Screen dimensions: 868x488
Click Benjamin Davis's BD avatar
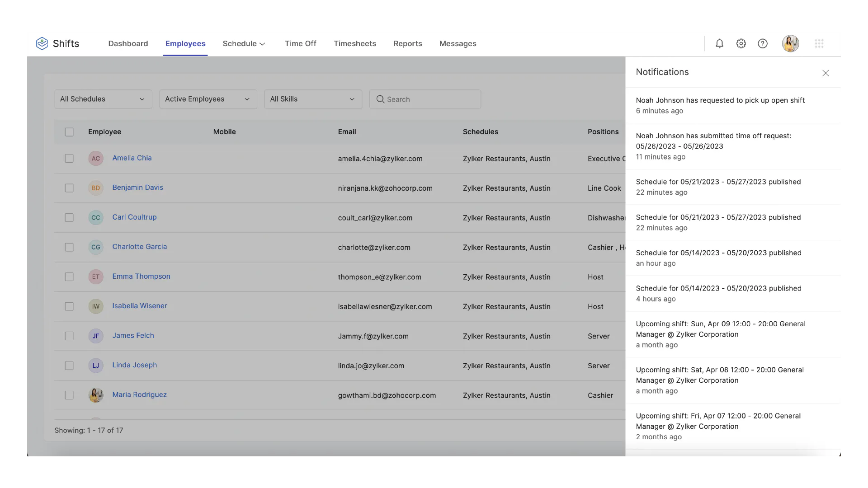(96, 188)
